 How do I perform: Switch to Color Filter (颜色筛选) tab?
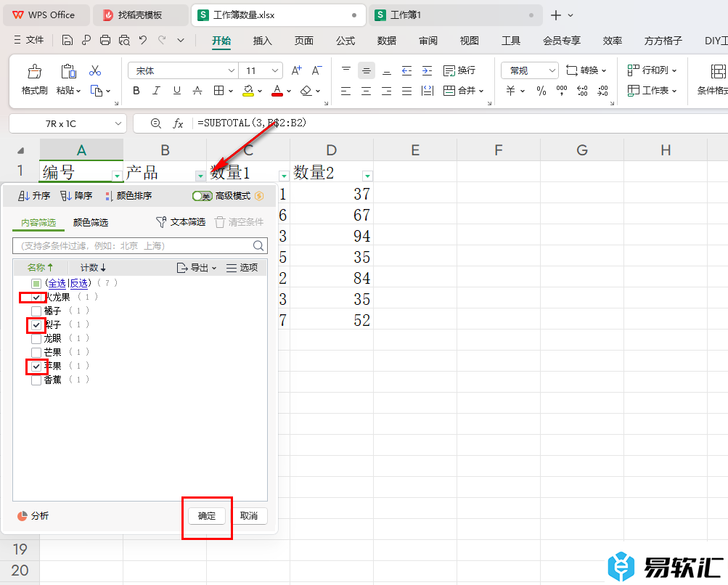[x=91, y=222]
